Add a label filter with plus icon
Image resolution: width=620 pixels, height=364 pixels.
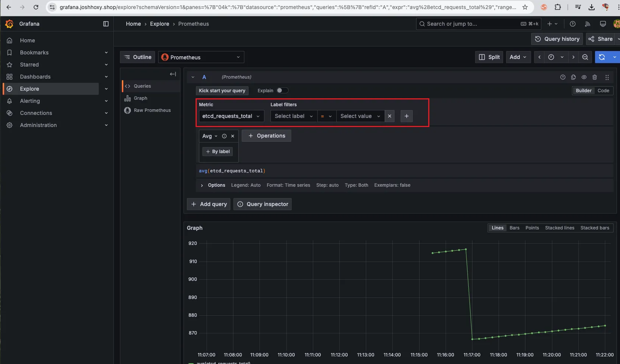pos(407,116)
